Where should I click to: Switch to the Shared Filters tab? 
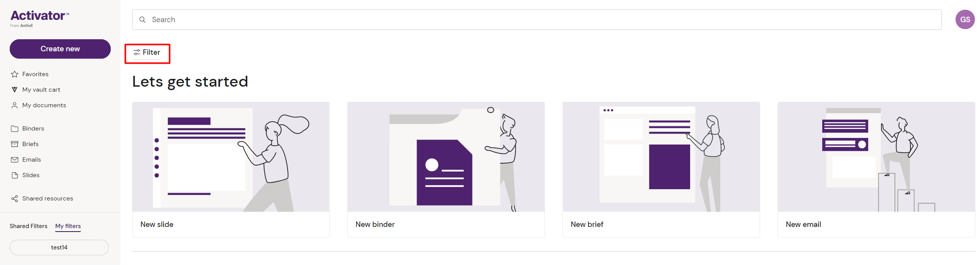click(x=28, y=226)
